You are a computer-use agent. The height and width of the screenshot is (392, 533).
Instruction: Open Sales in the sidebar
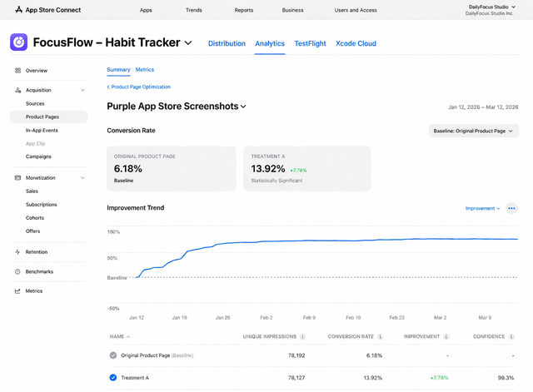(x=32, y=191)
